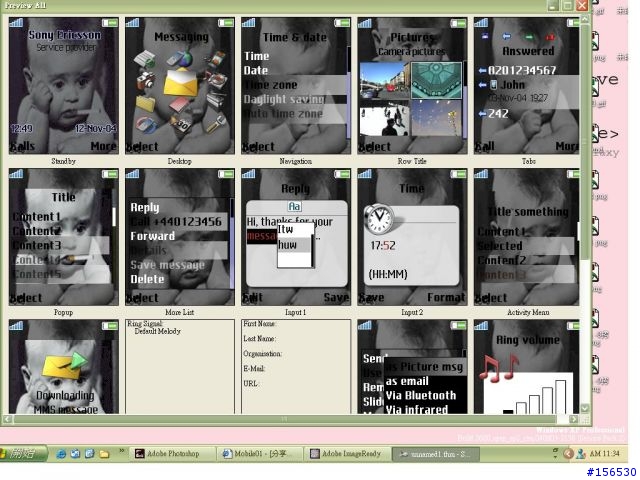Viewport: 640px width, 480px height.
Task: Click the Start button on the taskbar
Action: pyautogui.click(x=24, y=453)
